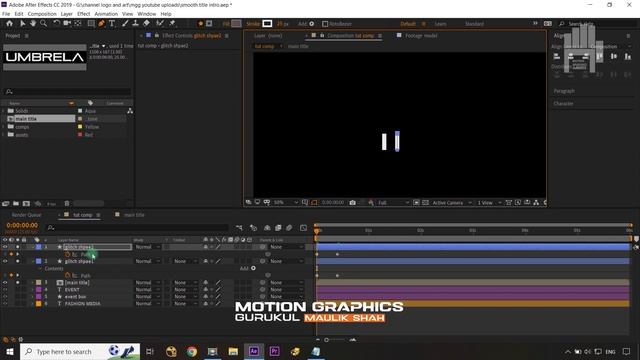This screenshot has width=640, height=360.
Task: Open the magnification ratio 50% dropdown
Action: coord(286,202)
